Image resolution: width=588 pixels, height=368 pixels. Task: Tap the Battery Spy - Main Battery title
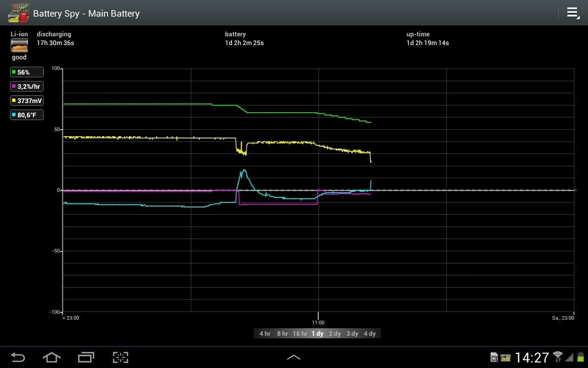point(86,13)
